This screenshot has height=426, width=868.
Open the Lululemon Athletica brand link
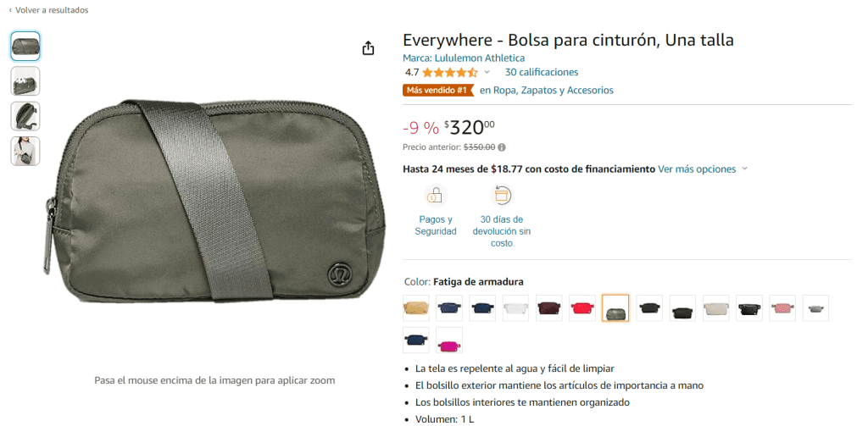480,58
